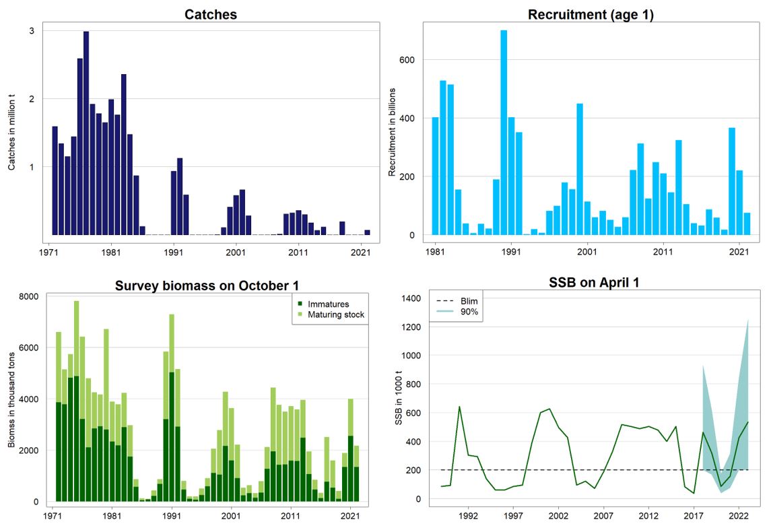The height and width of the screenshot is (532, 771).
Task: Select the Immatures dark green legend swatch
Action: point(297,304)
